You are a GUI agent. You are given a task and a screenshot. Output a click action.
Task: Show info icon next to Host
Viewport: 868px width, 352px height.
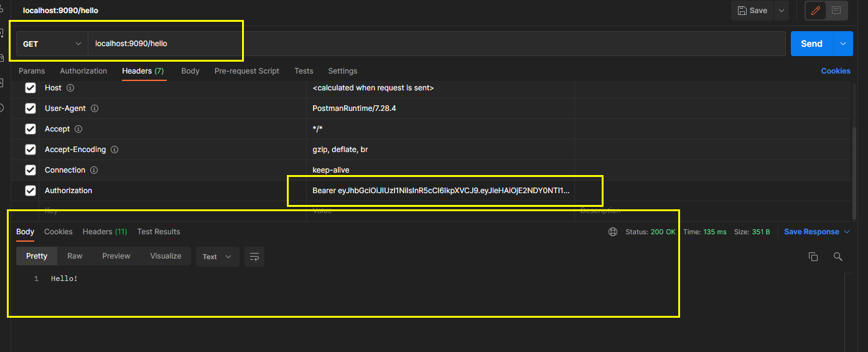click(x=70, y=88)
